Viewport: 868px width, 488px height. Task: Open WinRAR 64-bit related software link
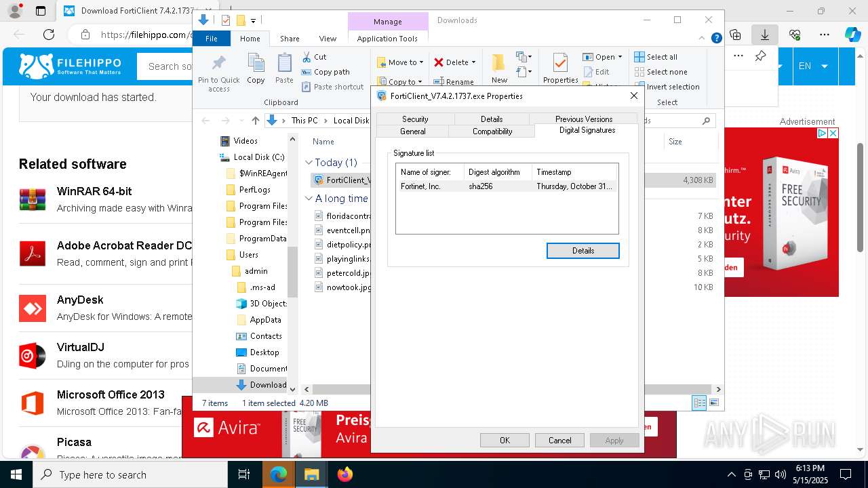coord(94,191)
